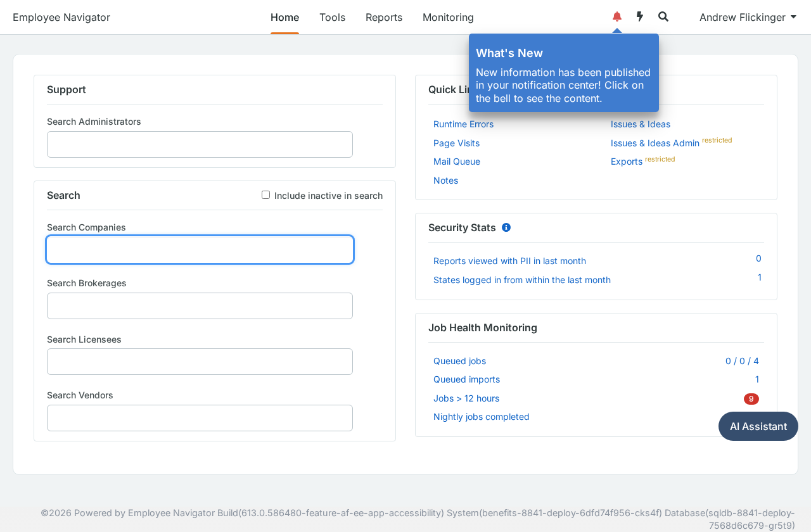This screenshot has width=811, height=532.
Task: Launch the AI Assistant button
Action: click(x=758, y=426)
